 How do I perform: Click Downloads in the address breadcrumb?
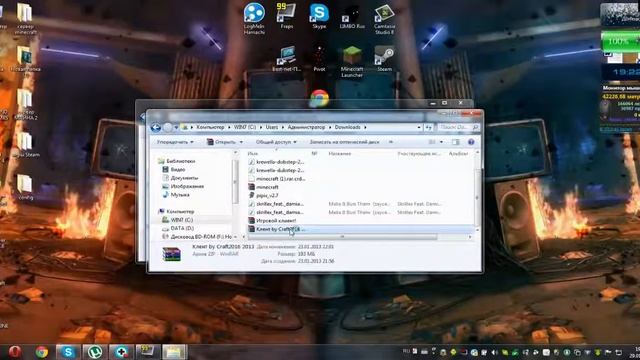click(347, 127)
